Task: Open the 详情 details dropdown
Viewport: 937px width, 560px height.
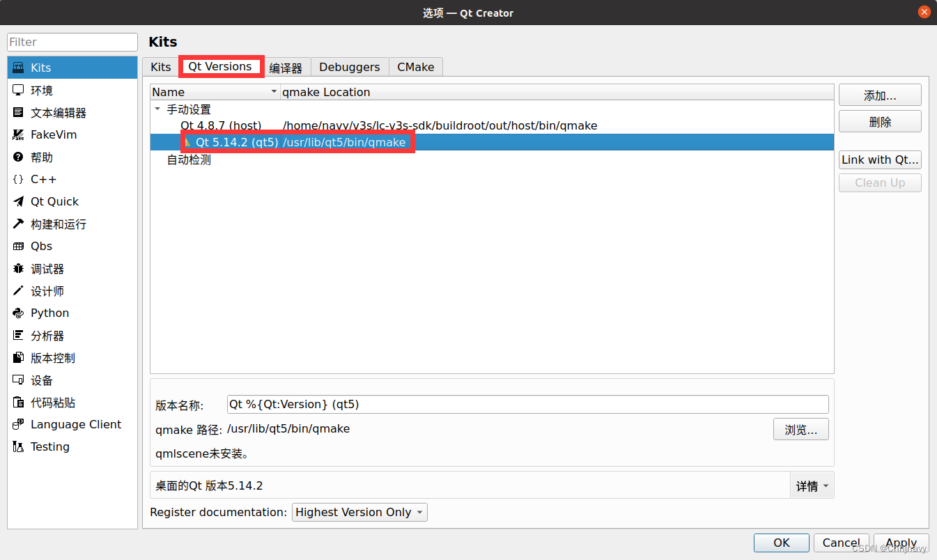Action: click(812, 485)
